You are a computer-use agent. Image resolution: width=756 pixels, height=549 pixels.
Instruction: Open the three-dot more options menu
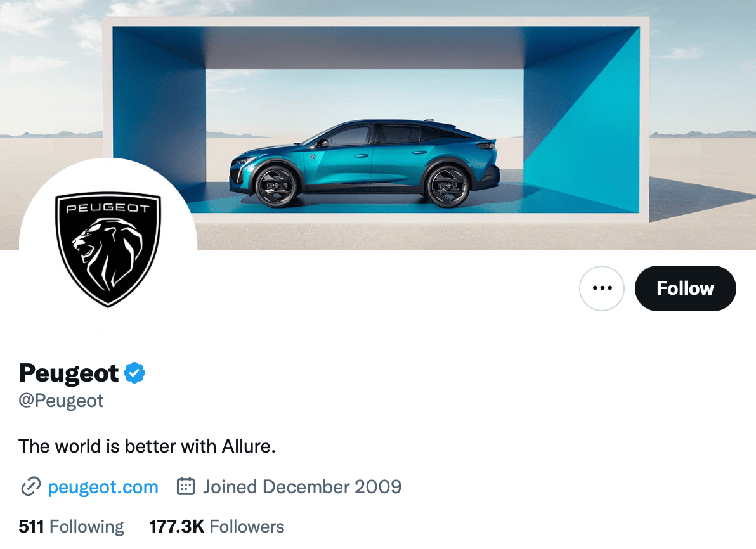click(602, 288)
